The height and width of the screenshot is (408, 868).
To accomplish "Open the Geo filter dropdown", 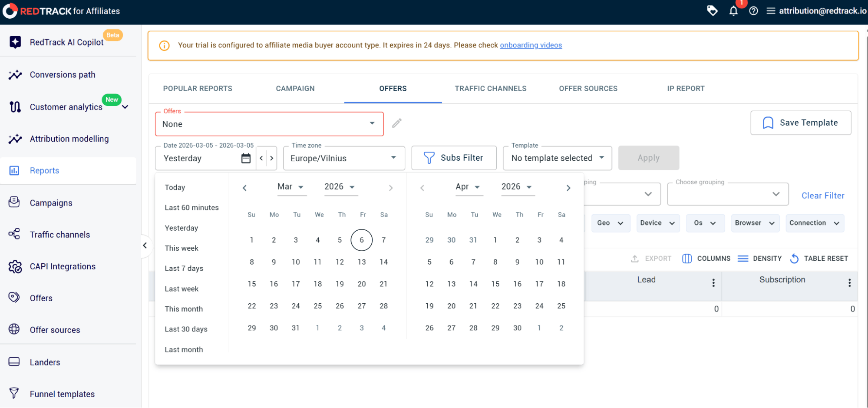I will [x=610, y=223].
